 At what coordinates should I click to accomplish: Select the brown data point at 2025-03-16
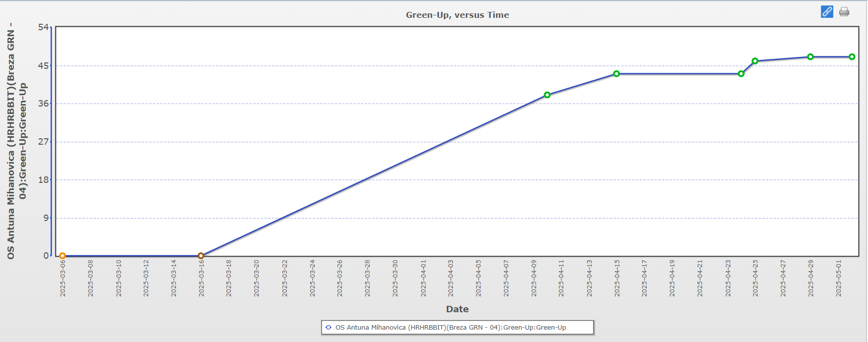coord(201,256)
